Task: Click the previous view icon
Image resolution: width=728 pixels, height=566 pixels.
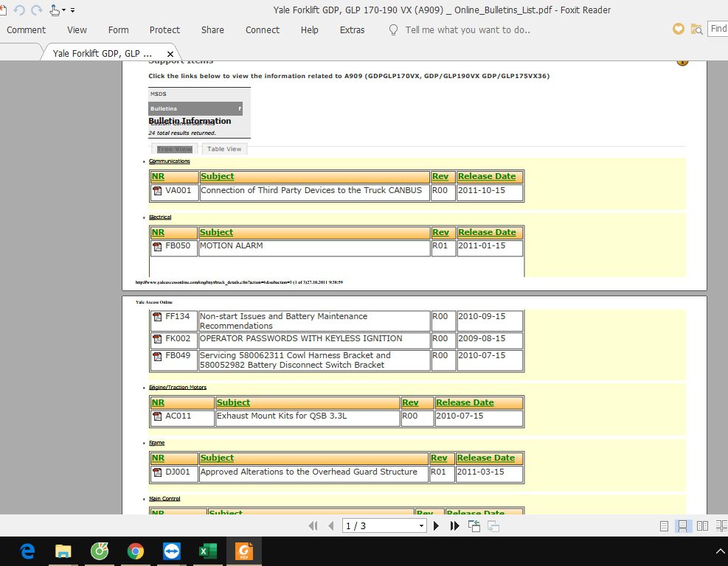Action: pyautogui.click(x=474, y=525)
